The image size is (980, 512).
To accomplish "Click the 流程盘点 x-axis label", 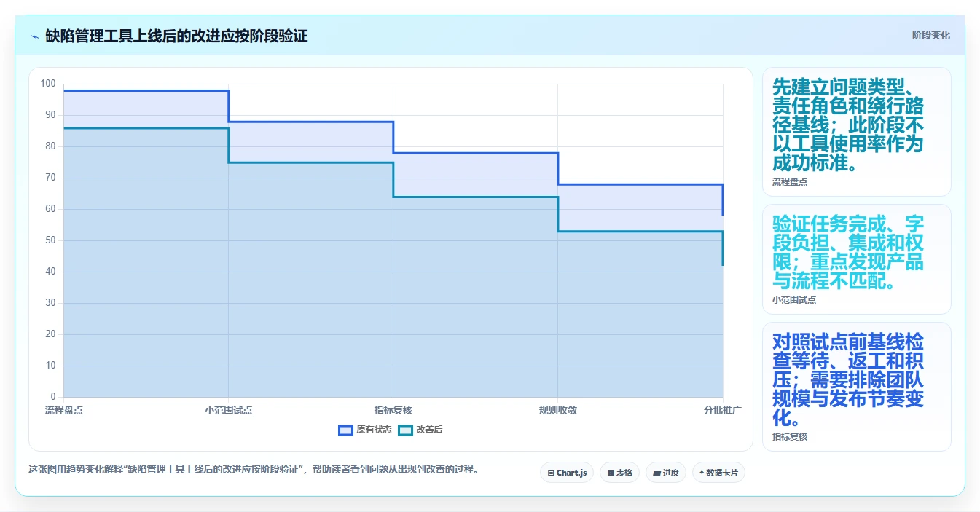I will point(64,410).
